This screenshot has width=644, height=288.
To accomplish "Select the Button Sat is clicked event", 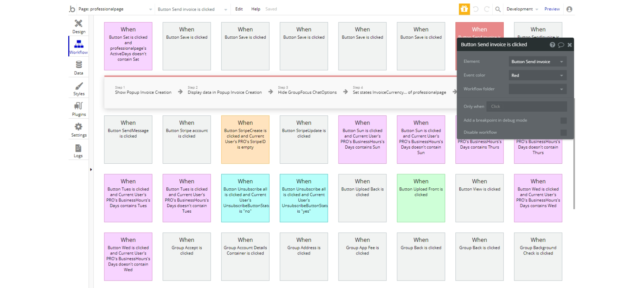I will pyautogui.click(x=128, y=46).
